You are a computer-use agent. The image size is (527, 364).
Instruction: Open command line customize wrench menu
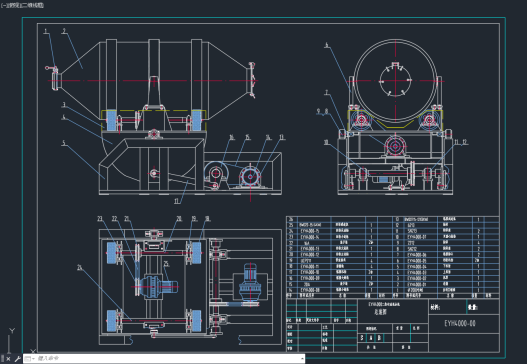tap(17, 359)
